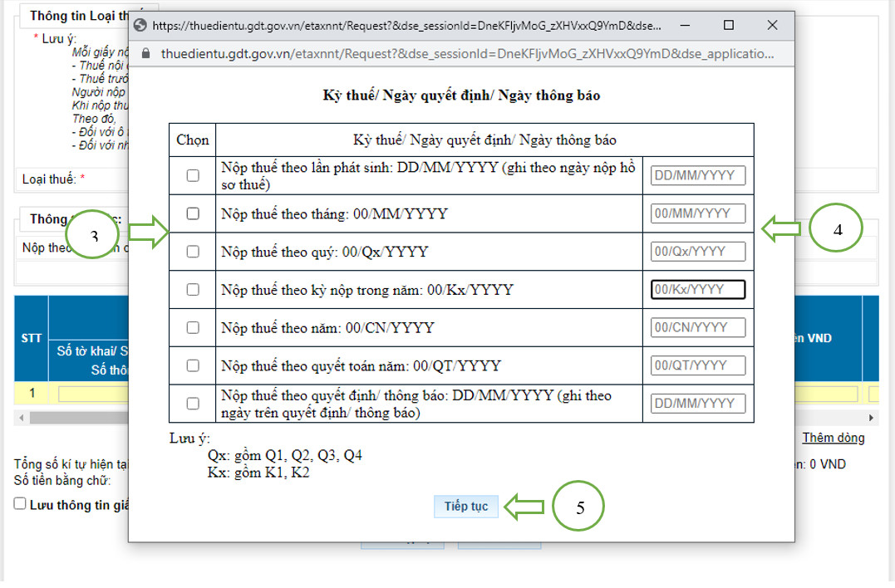Click the 00/QT/YYYY finalization input field
This screenshot has height=588, width=895.
(697, 365)
